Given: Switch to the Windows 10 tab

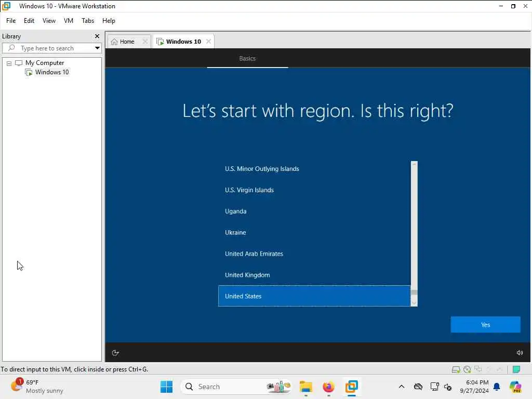Looking at the screenshot, I should tap(183, 42).
